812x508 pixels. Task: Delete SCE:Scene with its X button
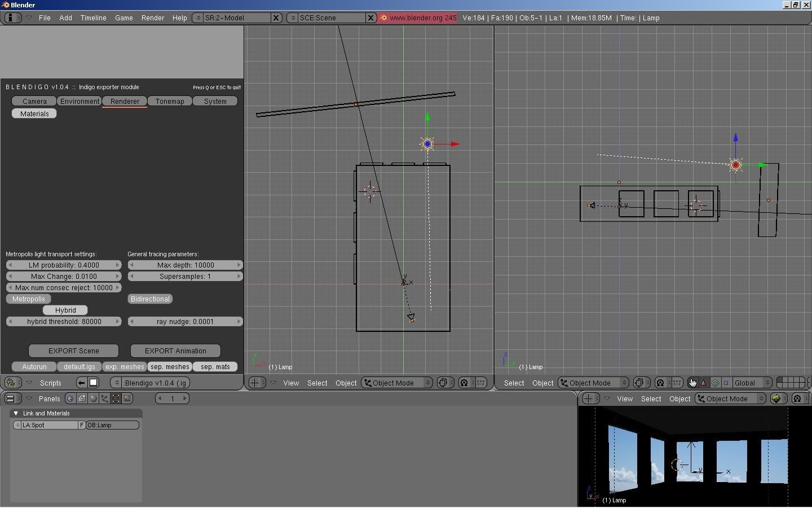pos(370,17)
